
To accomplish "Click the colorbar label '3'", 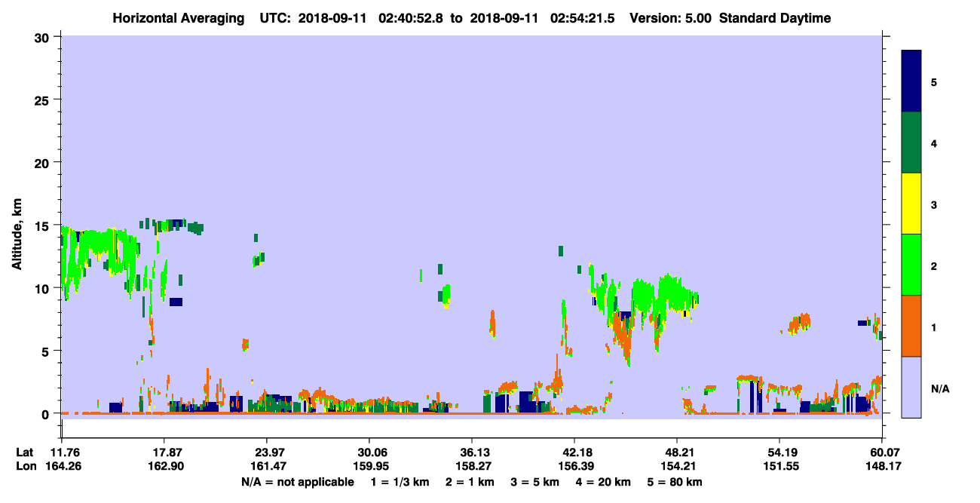I will pyautogui.click(x=934, y=204).
